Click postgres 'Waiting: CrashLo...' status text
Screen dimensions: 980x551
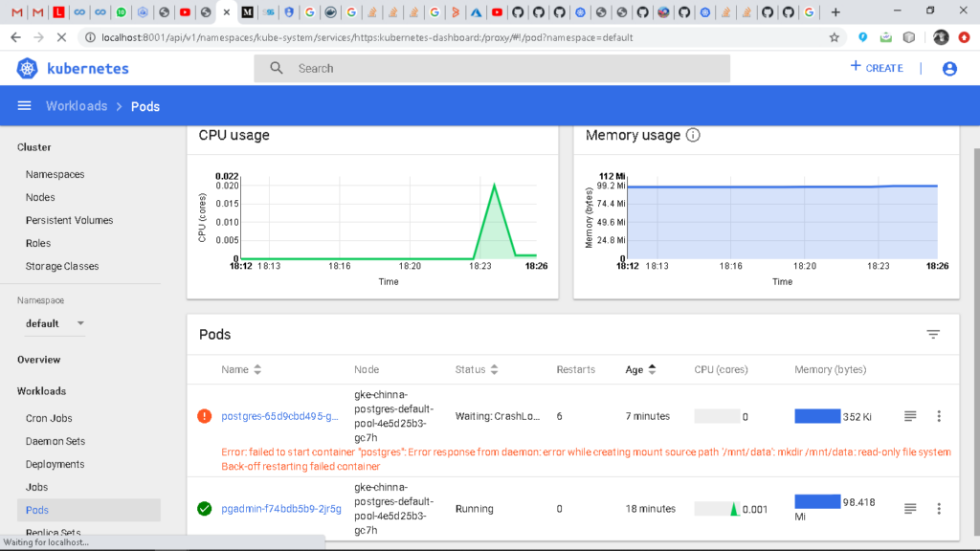[x=498, y=416]
